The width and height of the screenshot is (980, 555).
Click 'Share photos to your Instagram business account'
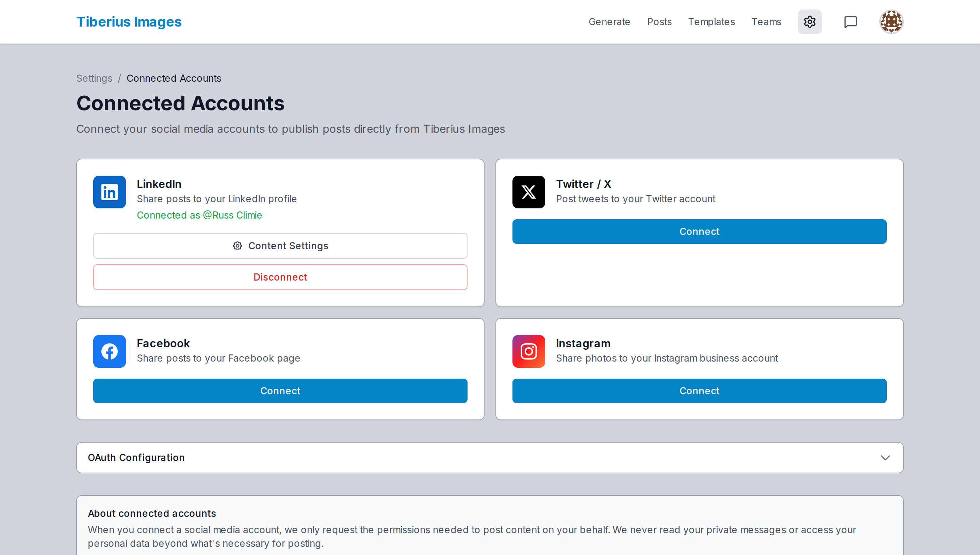[x=667, y=358]
